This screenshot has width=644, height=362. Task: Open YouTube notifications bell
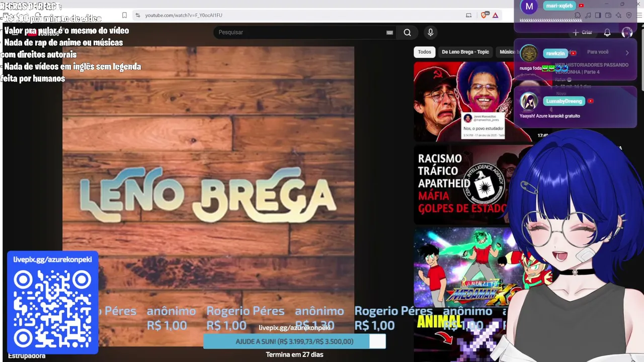pos(607,32)
